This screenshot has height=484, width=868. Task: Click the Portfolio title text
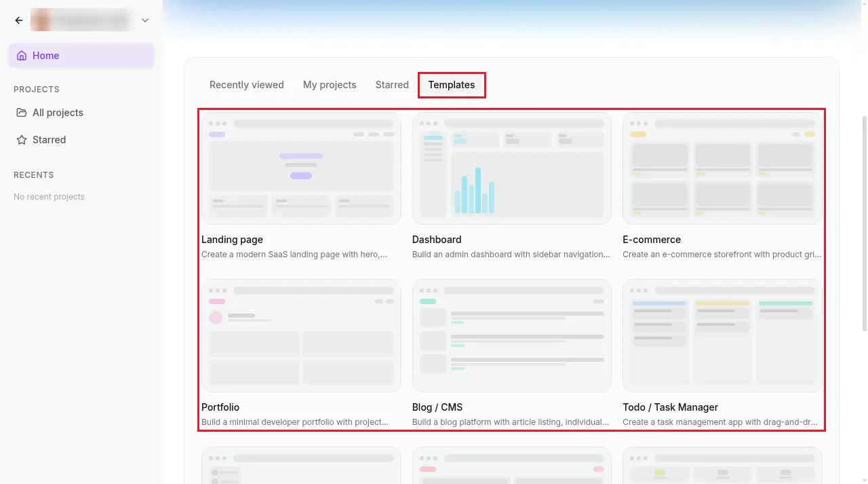(x=220, y=407)
